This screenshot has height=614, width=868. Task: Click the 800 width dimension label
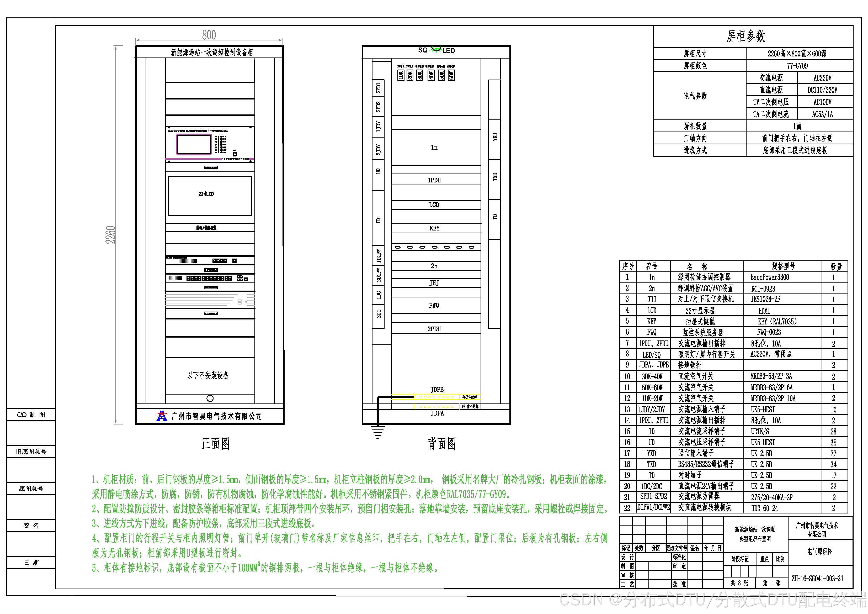click(x=209, y=35)
